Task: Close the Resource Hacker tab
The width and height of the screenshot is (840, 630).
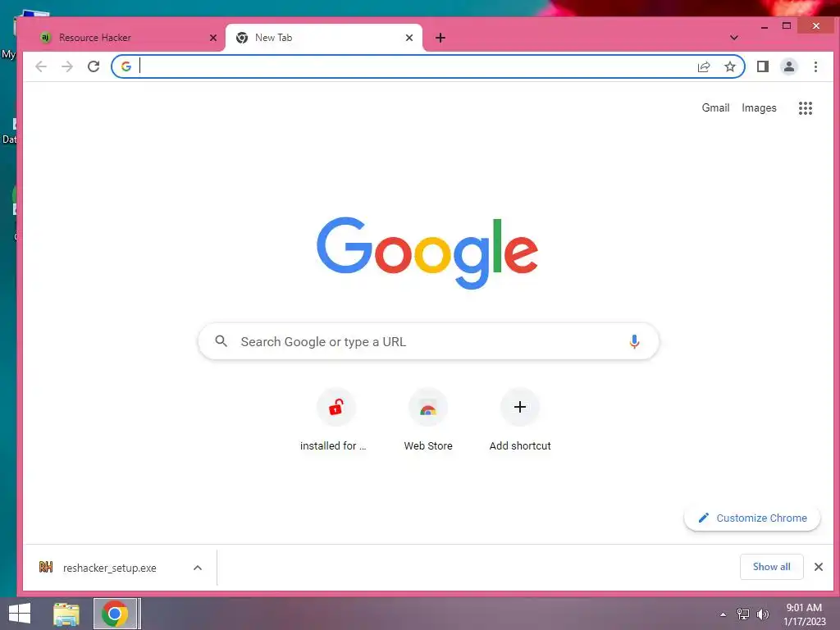Action: click(x=213, y=38)
